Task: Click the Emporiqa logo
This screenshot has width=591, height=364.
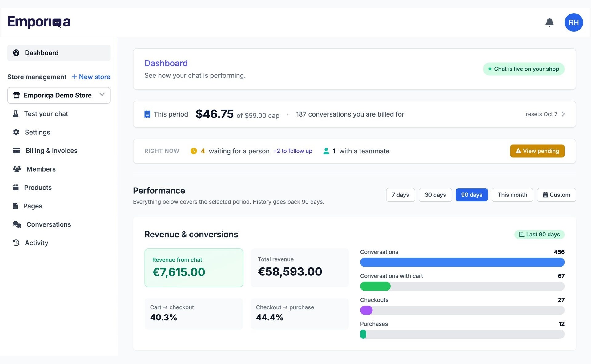Action: pos(39,22)
